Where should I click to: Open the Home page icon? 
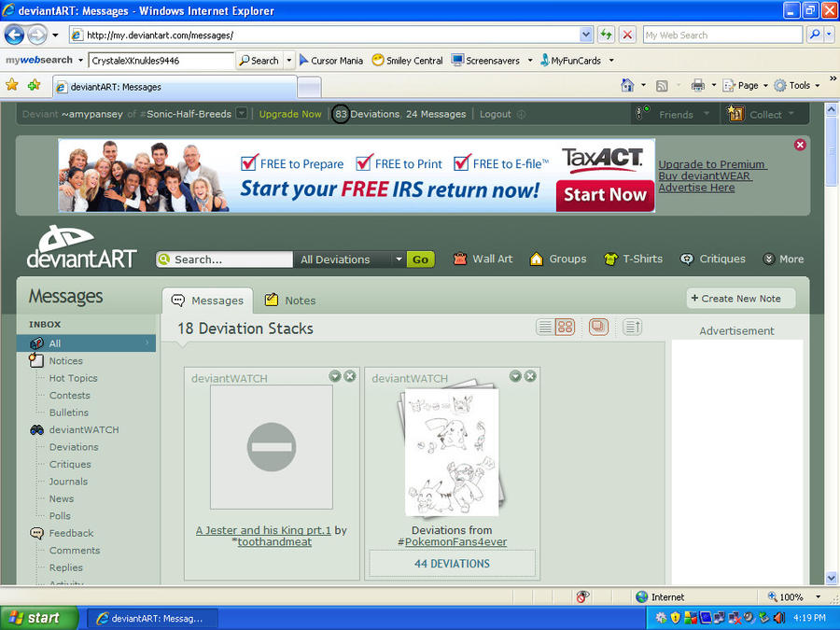pyautogui.click(x=627, y=85)
